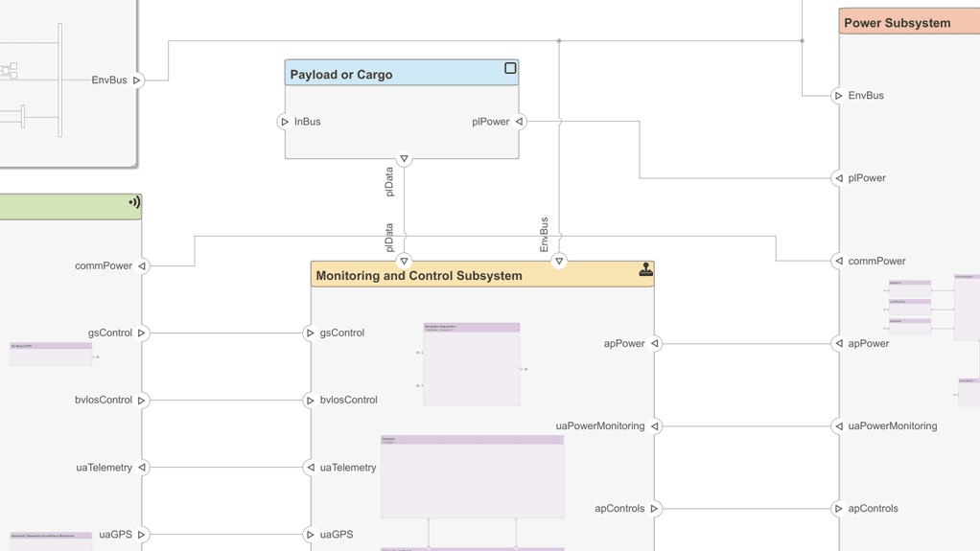Select the Power Subsystem title header
Viewport: 980px width, 551px height.
click(898, 23)
